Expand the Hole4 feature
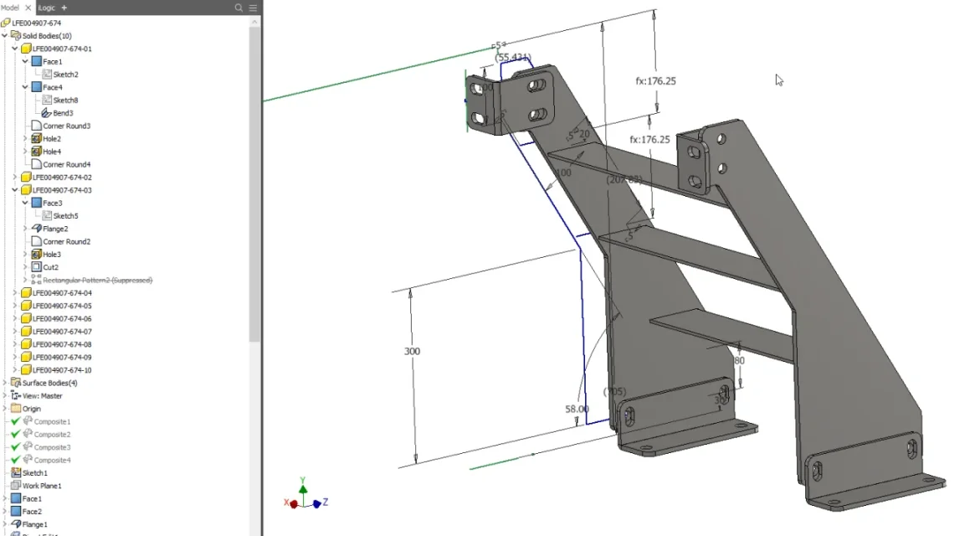 25,152
